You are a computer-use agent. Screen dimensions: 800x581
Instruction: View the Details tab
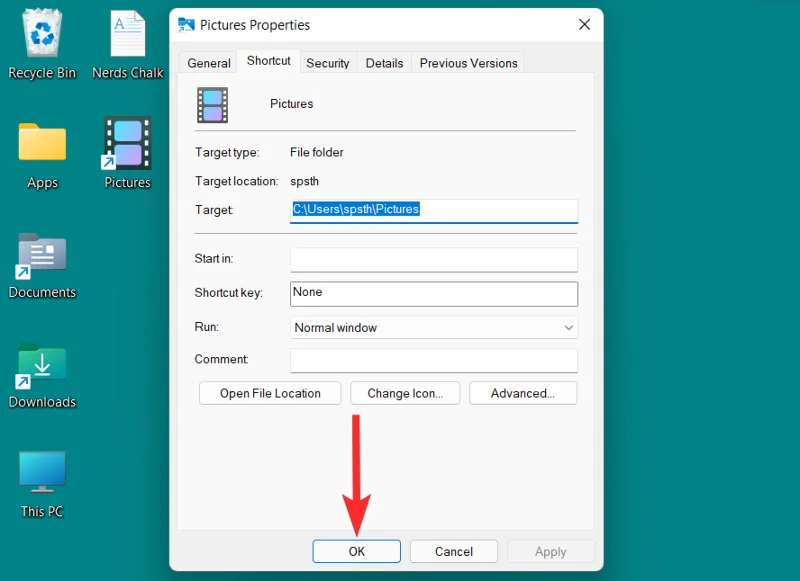(384, 62)
